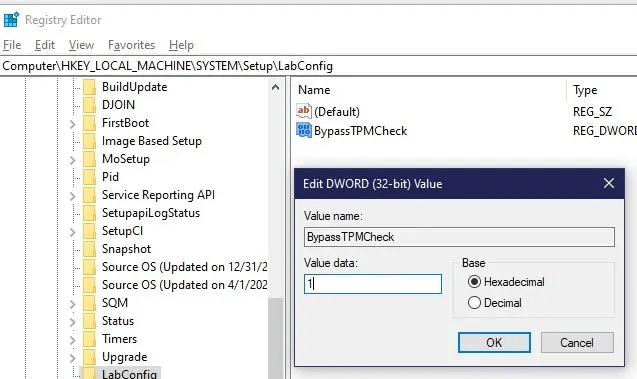This screenshot has height=379, width=637.
Task: Expand the MoSetup key
Action: [x=73, y=160]
